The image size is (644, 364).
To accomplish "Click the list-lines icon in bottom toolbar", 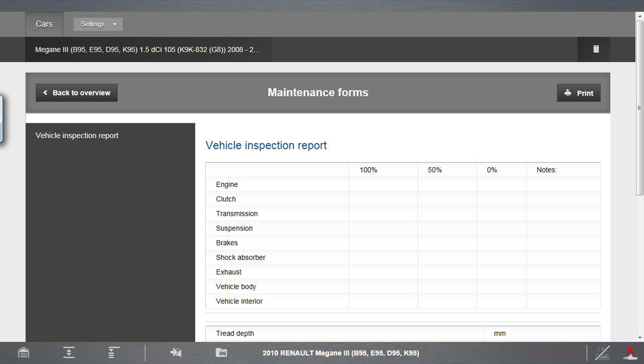I will 113,353.
